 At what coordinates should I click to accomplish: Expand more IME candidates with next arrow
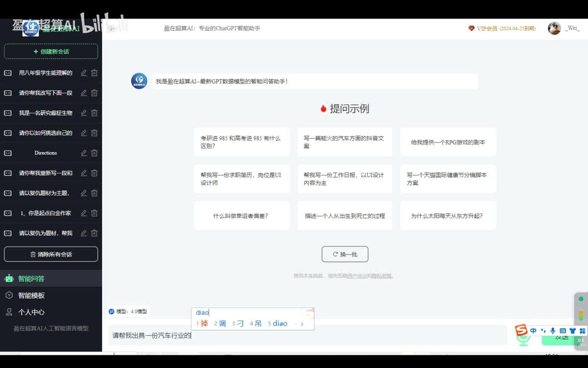[x=302, y=324]
